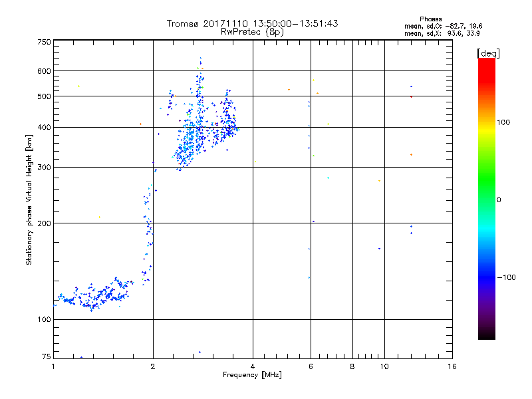Viewport: 532px width, 399px height.
Task: Click the 'Frequency [MHz]' axis title
Action: 252,375
